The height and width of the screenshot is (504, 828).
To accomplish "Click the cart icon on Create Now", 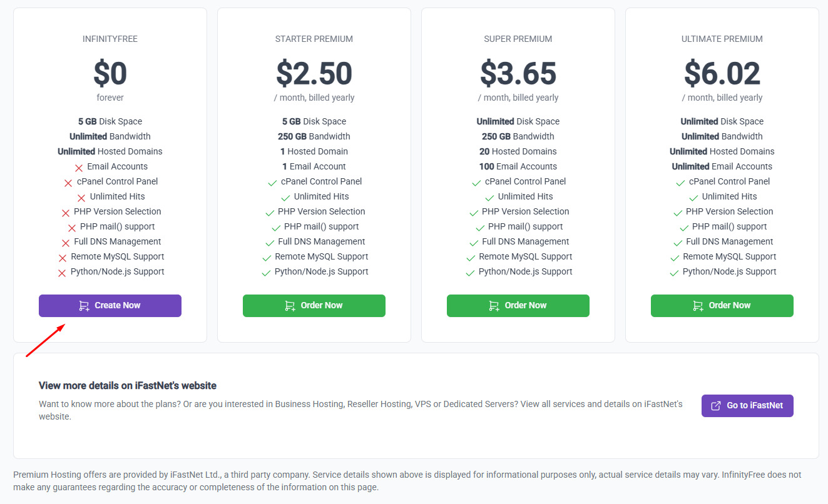I will pos(84,306).
